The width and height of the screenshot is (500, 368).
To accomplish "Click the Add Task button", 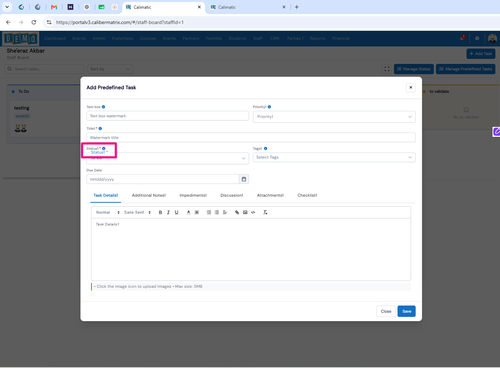I will [481, 54].
